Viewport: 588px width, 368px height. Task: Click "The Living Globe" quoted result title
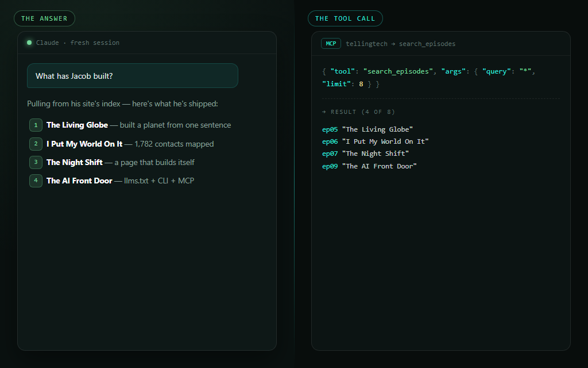coord(377,129)
